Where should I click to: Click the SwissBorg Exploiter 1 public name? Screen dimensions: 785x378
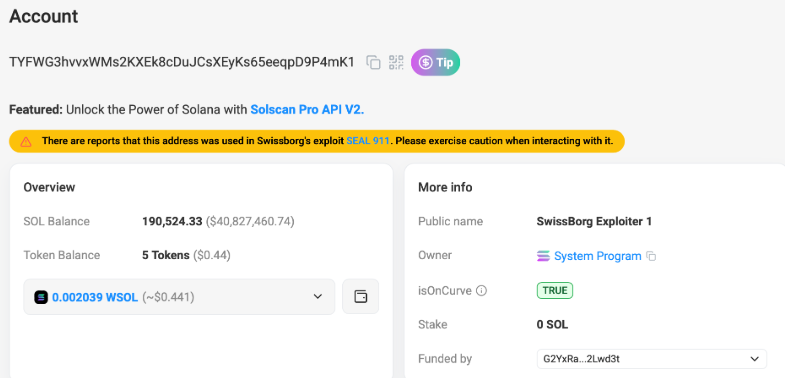click(x=594, y=221)
